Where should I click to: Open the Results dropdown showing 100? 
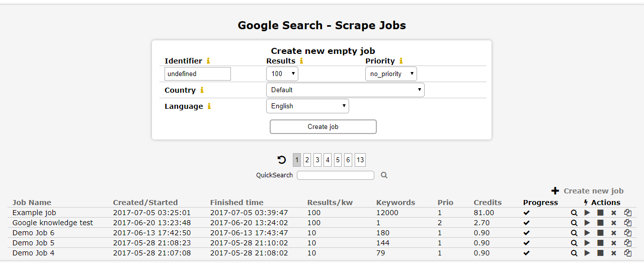(282, 74)
